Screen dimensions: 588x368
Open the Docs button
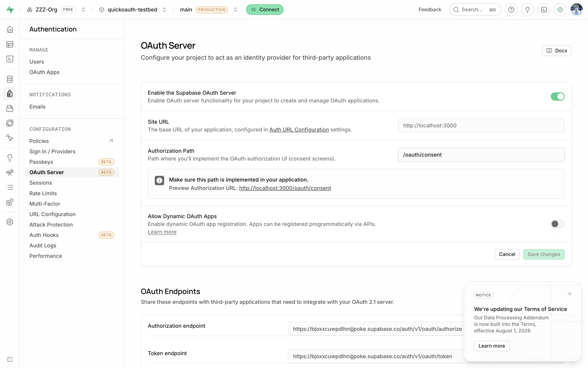click(x=557, y=51)
